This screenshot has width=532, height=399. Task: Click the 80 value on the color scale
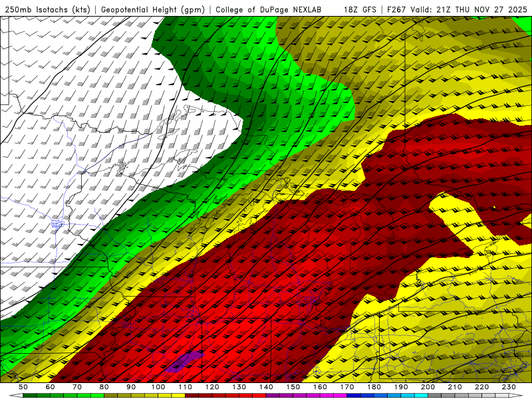tap(104, 387)
